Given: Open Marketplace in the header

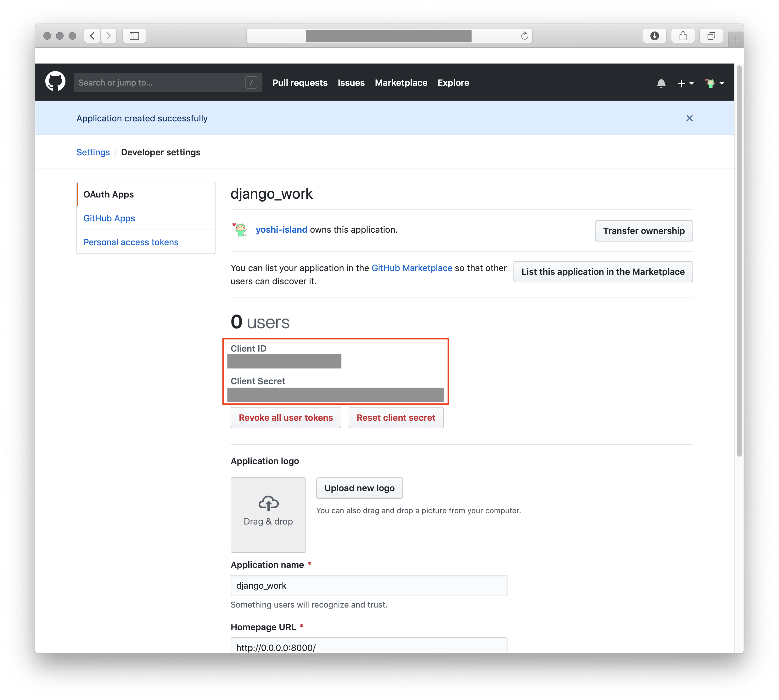Looking at the screenshot, I should (401, 83).
